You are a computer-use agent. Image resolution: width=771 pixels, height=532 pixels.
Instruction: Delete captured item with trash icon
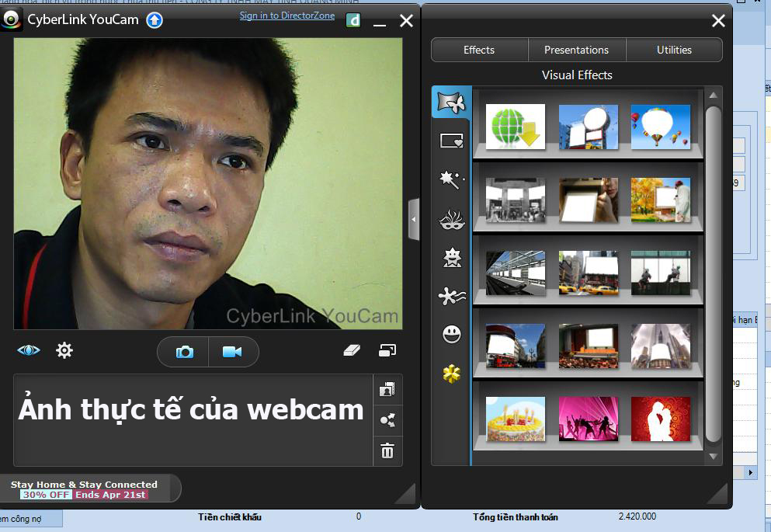[387, 450]
